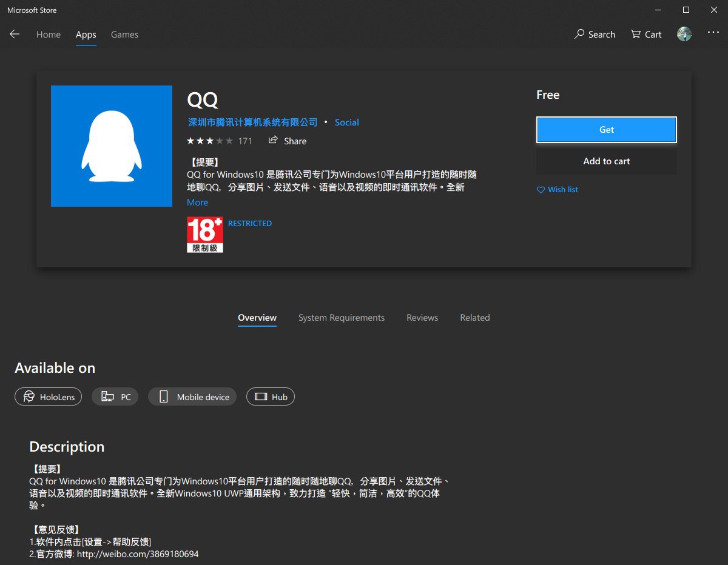Add QQ to Wish list
The width and height of the screenshot is (728, 565).
tap(558, 190)
